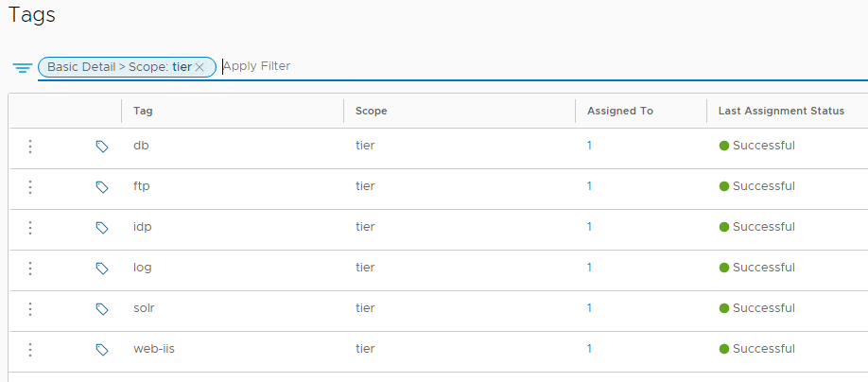
Task: Open Assigned To count for log
Action: [x=589, y=268]
